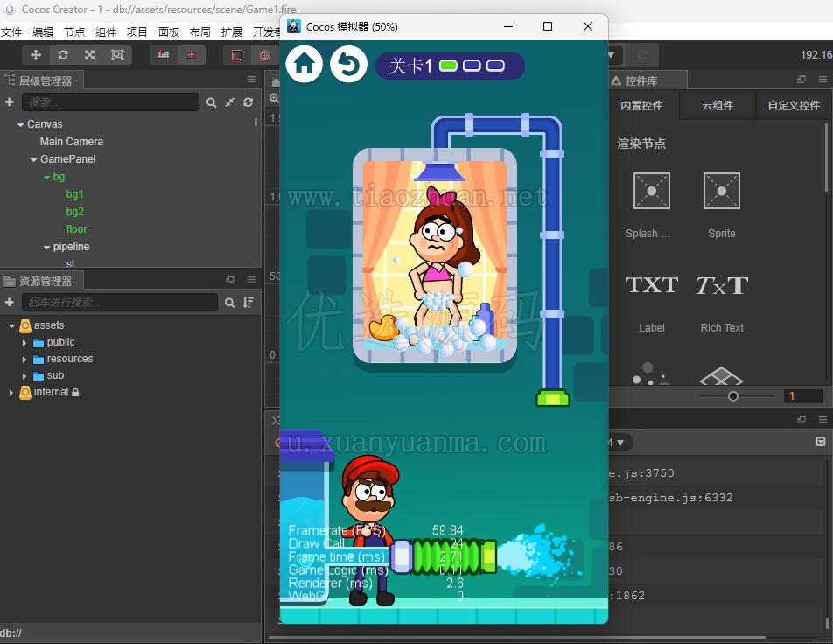Open the 扩展 menu
The image size is (833, 644).
(x=232, y=31)
